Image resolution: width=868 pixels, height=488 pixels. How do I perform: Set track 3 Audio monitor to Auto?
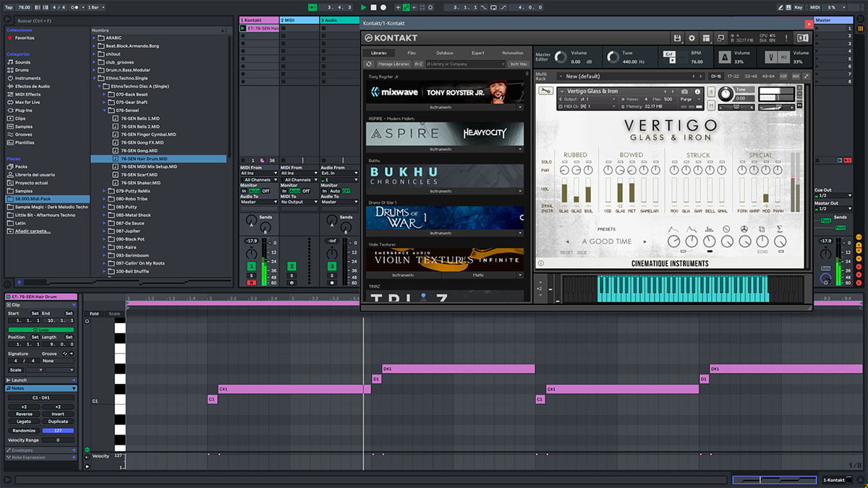click(x=335, y=191)
